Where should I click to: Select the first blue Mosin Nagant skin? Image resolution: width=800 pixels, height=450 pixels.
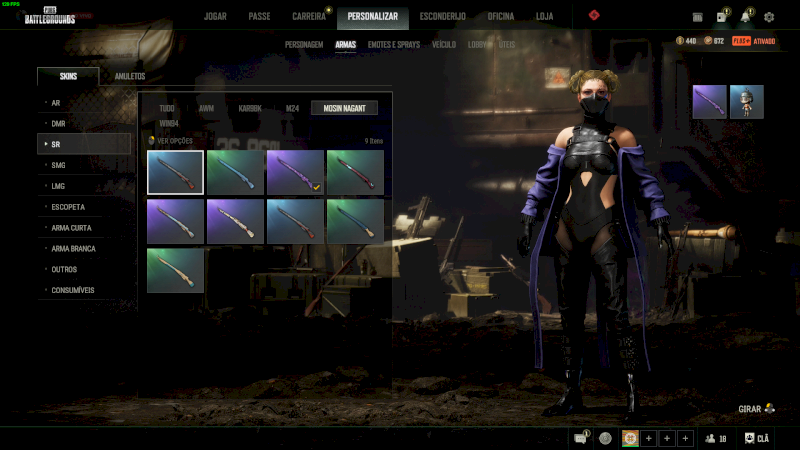pyautogui.click(x=175, y=171)
